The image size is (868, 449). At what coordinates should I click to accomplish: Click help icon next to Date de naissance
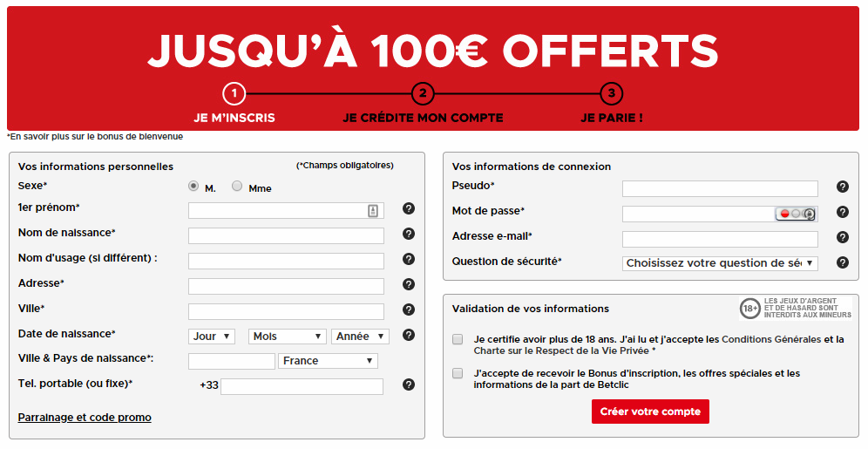click(409, 335)
